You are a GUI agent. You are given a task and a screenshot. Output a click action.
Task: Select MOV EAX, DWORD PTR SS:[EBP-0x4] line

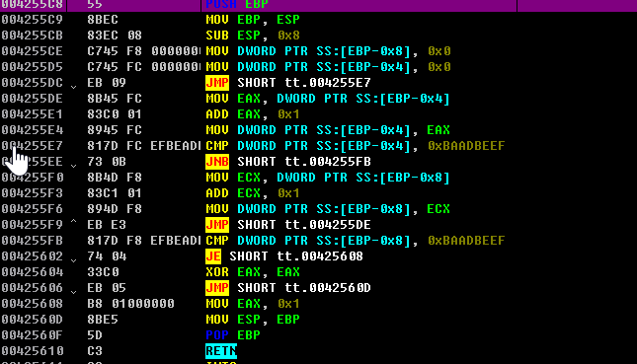(328, 99)
